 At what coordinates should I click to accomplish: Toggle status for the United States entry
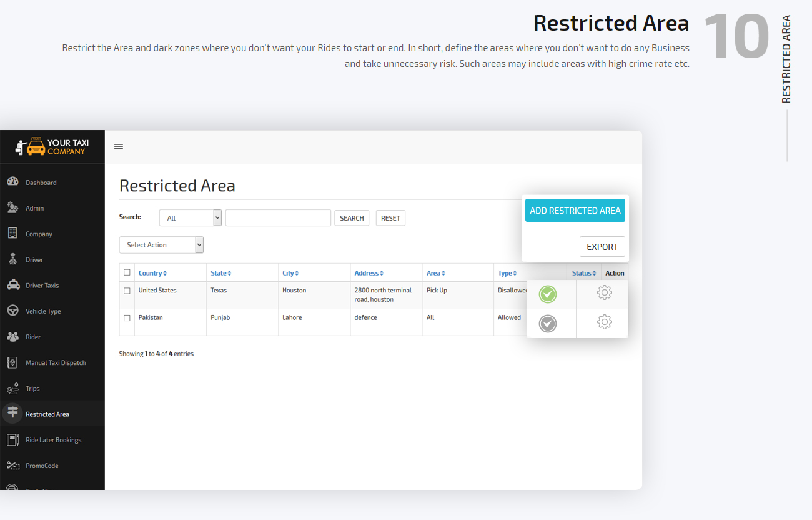tap(548, 294)
